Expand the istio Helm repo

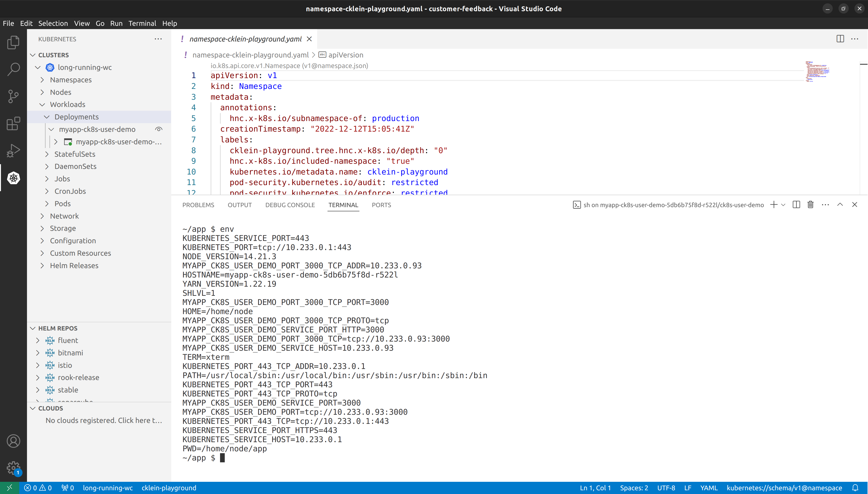click(x=38, y=365)
